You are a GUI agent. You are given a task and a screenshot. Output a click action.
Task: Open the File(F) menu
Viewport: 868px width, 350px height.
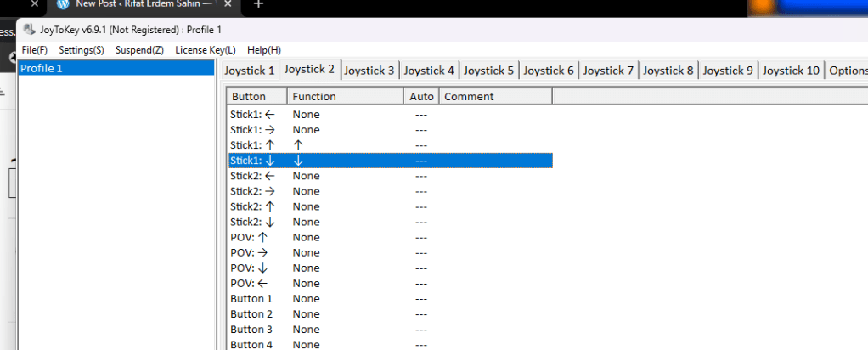[34, 50]
